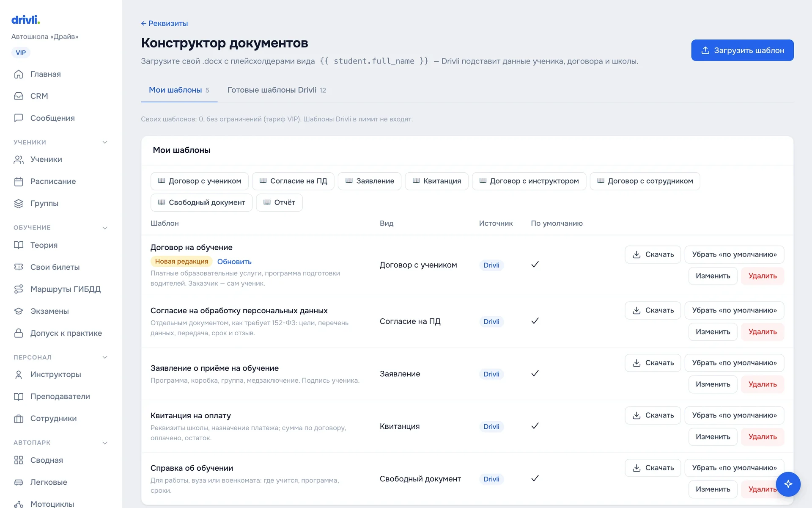This screenshot has width=812, height=508.
Task: Open Главная from the sidebar home icon
Action: click(19, 74)
